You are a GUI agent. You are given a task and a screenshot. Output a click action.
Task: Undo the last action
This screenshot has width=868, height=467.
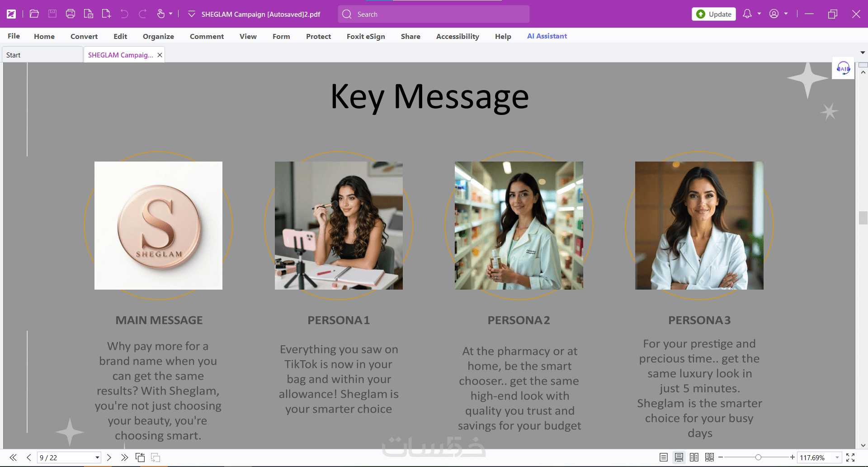click(x=124, y=14)
